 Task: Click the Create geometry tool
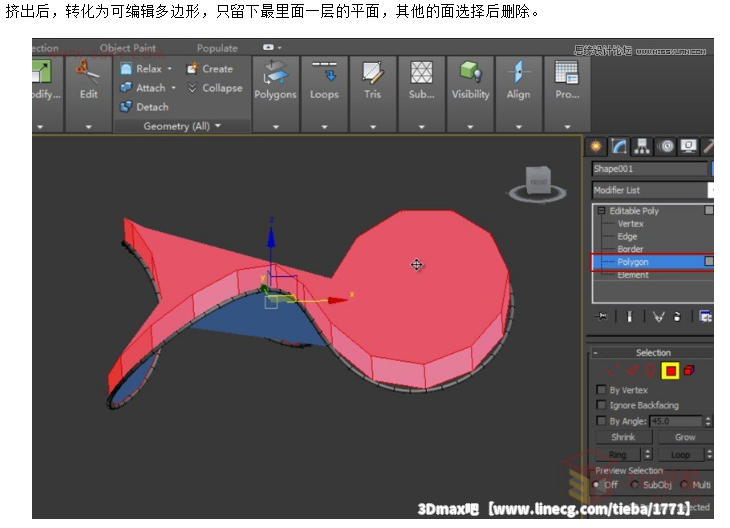(x=210, y=69)
